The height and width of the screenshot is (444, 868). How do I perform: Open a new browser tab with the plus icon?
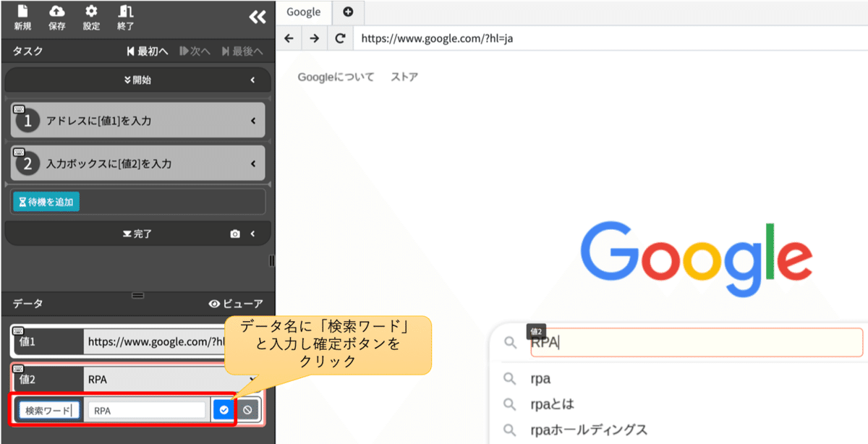tap(349, 12)
